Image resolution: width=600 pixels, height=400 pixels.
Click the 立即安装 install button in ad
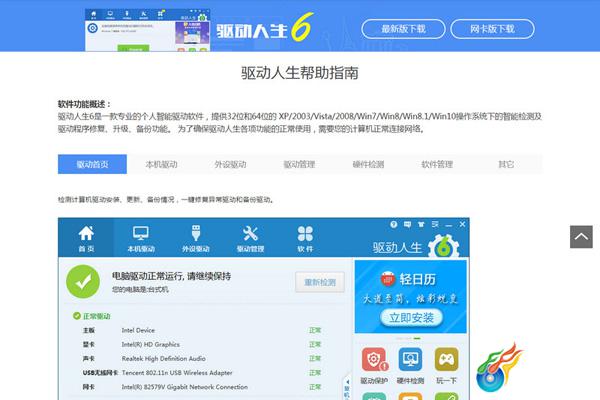click(x=411, y=317)
